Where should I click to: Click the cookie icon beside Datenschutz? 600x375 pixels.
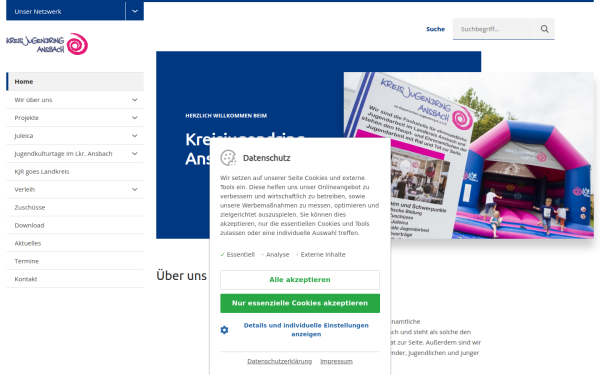coord(228,158)
